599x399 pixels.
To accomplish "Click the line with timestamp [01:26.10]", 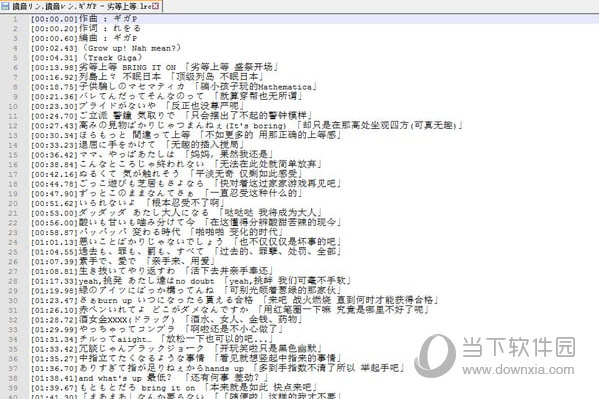I will click(230, 310).
